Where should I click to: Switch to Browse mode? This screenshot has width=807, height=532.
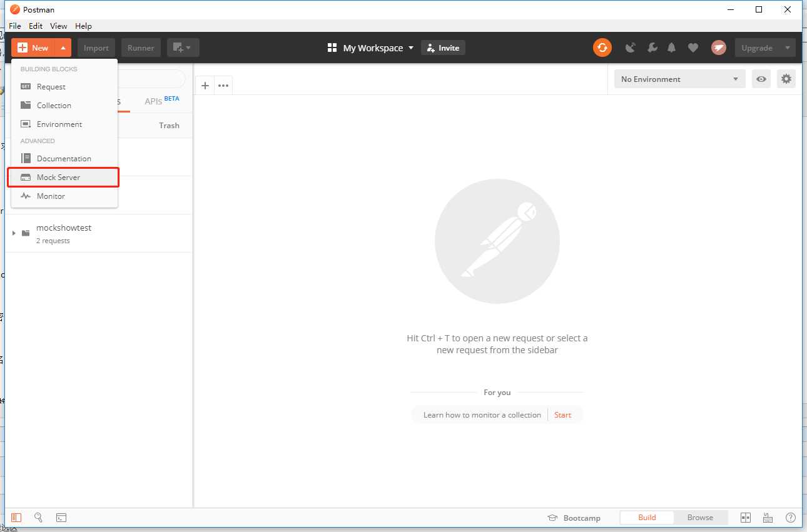pos(700,518)
